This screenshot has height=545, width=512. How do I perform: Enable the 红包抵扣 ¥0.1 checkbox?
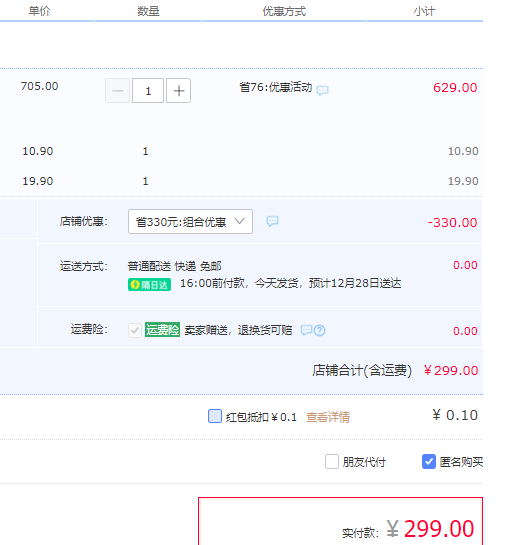pyautogui.click(x=215, y=416)
